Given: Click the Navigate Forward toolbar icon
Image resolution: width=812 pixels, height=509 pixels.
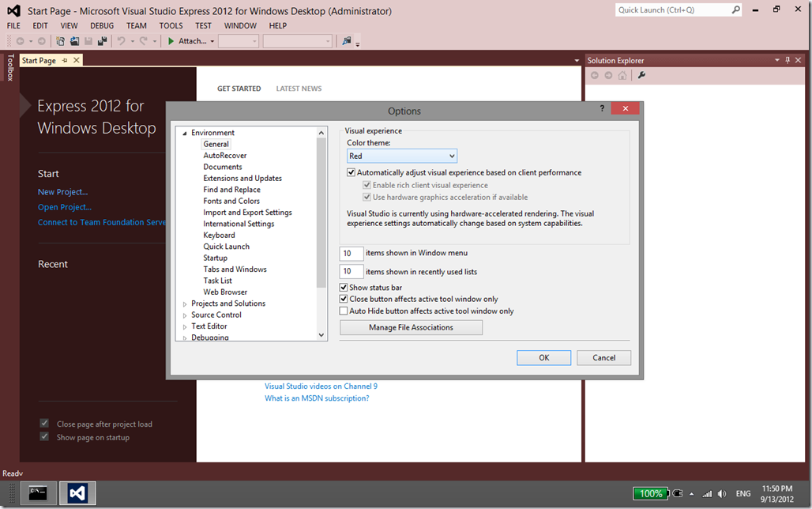Looking at the screenshot, I should pos(41,41).
